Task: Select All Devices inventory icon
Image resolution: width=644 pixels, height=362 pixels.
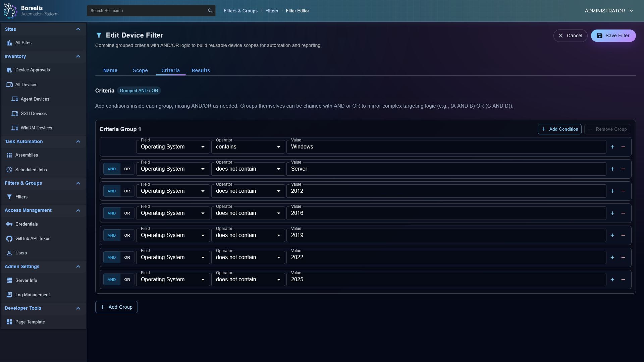Action: (x=9, y=84)
